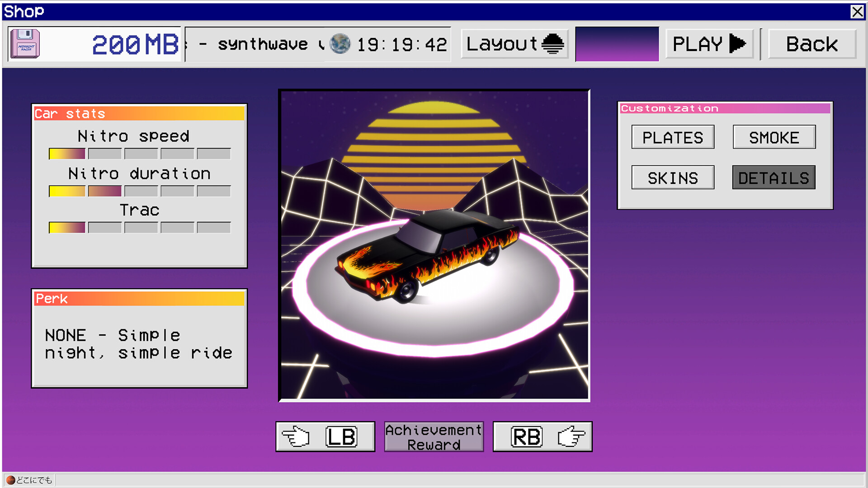The image size is (868, 488).
Task: Click the red ball icon in status bar
Action: click(x=11, y=480)
